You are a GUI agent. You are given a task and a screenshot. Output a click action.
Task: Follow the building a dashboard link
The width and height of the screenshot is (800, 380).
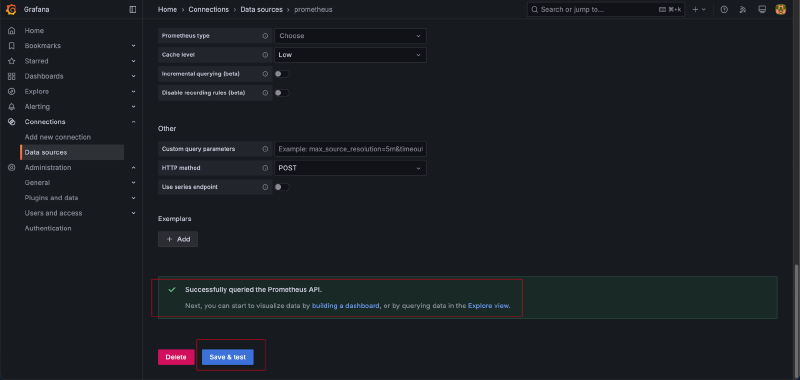tap(345, 306)
